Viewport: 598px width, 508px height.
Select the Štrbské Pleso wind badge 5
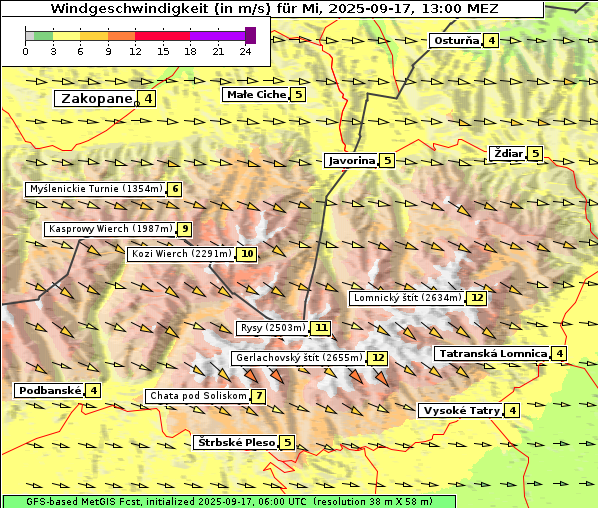[287, 443]
